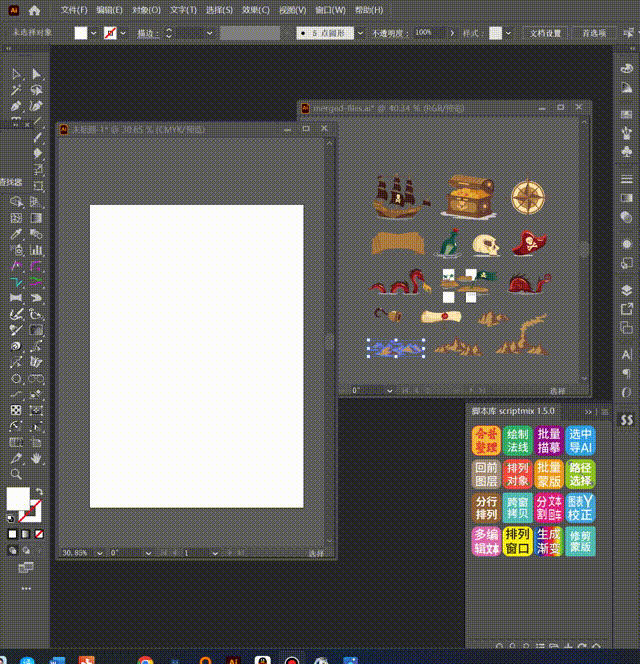Image resolution: width=640 pixels, height=664 pixels.
Task: Select the Shape Builder tool
Action: (16, 202)
